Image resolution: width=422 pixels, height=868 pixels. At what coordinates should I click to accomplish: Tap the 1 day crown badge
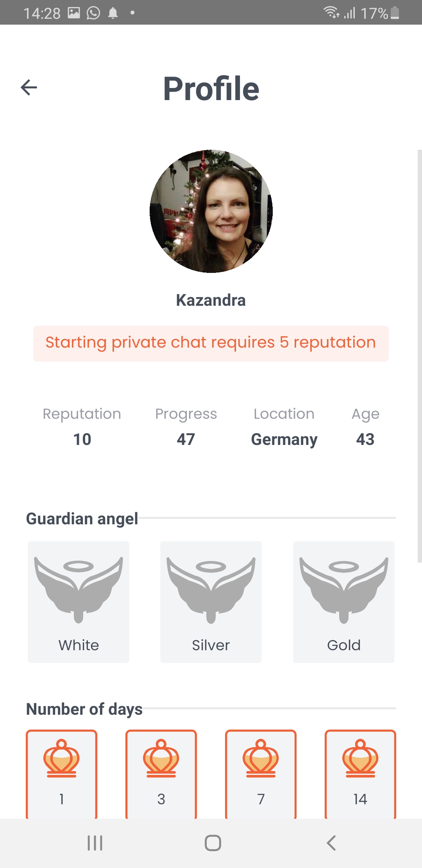pos(62,773)
